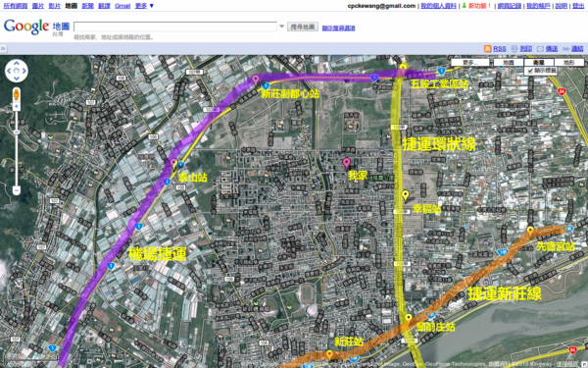The height and width of the screenshot is (368, 588).
Task: Click the envelope send icon
Action: pyautogui.click(x=540, y=49)
